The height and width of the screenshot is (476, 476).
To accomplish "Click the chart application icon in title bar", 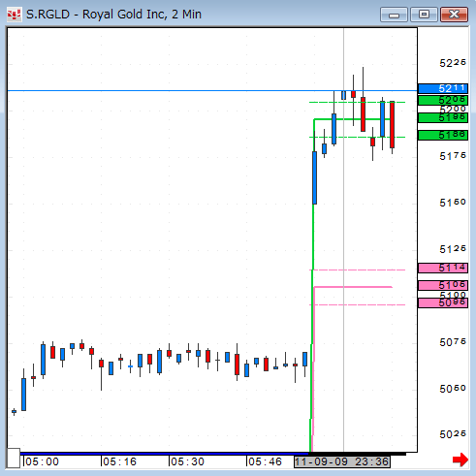I will pyautogui.click(x=14, y=15).
